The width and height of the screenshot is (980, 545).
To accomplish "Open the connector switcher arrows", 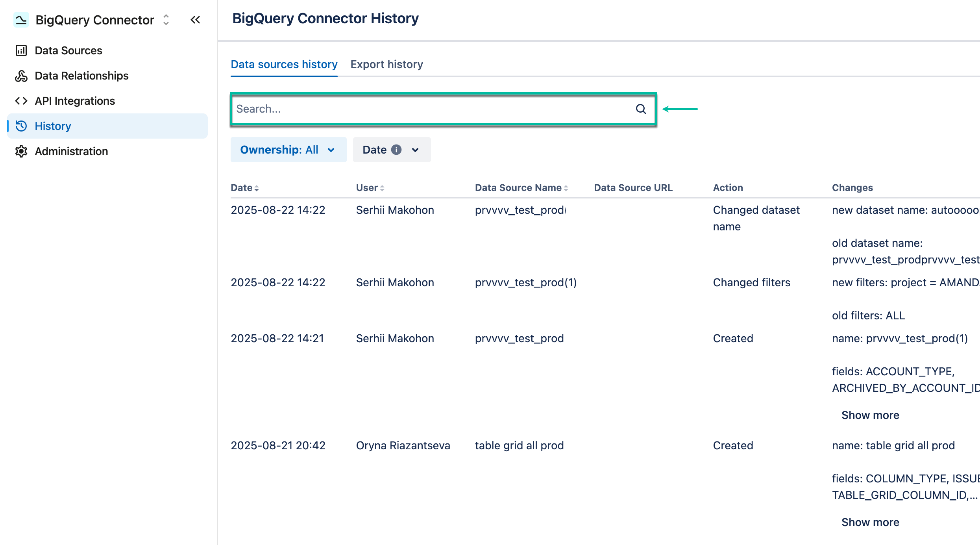I will (166, 19).
